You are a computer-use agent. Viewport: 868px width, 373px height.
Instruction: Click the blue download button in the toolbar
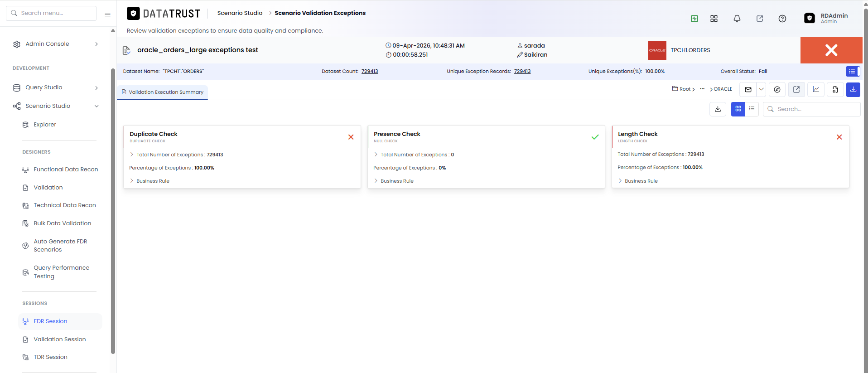[x=853, y=89]
